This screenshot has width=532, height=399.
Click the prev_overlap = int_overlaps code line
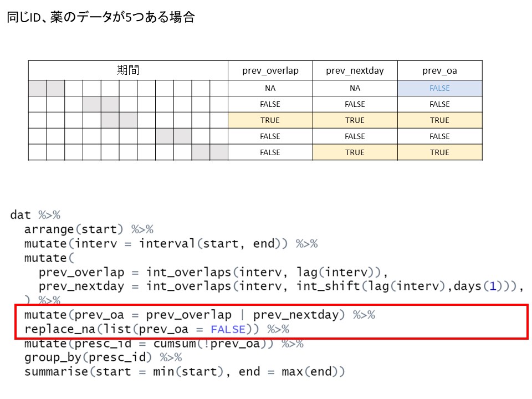click(213, 272)
